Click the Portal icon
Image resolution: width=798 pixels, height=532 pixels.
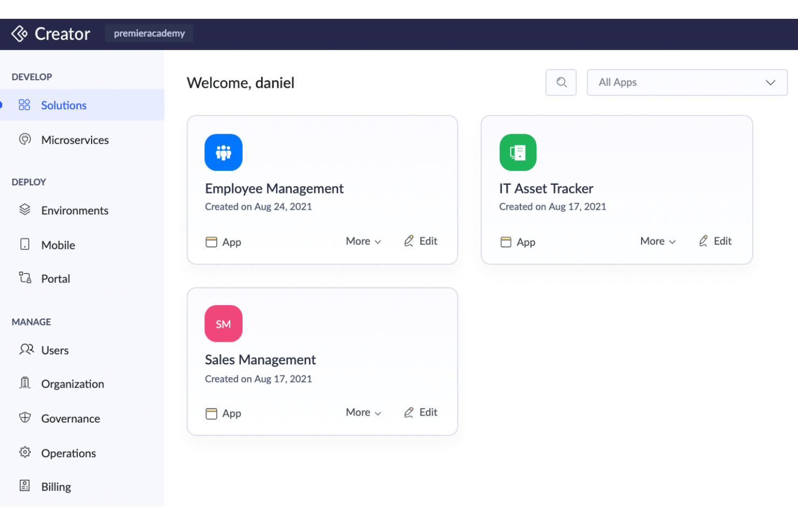(x=25, y=278)
